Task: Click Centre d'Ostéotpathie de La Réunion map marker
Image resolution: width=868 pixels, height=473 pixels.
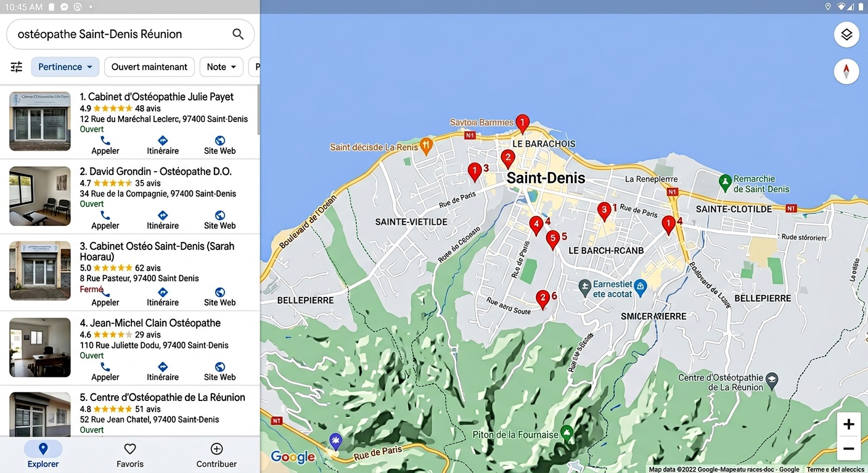Action: [x=772, y=379]
